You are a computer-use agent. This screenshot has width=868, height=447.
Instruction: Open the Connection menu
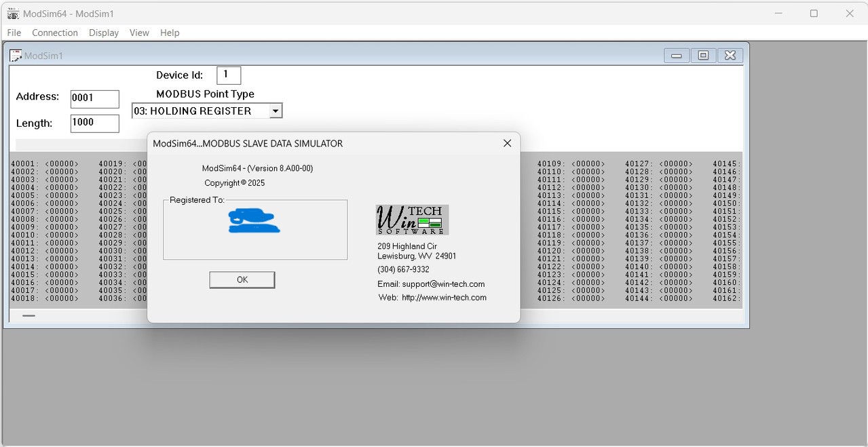(55, 33)
